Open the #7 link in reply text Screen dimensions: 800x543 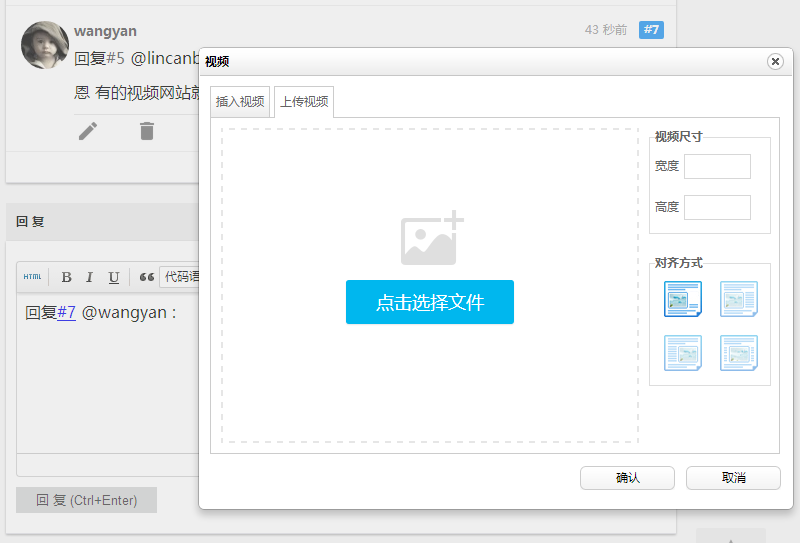(x=66, y=312)
